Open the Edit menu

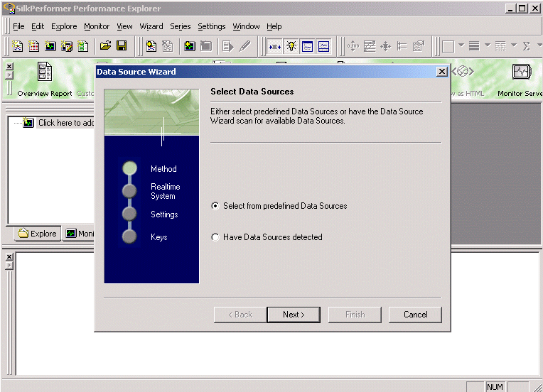(x=38, y=26)
